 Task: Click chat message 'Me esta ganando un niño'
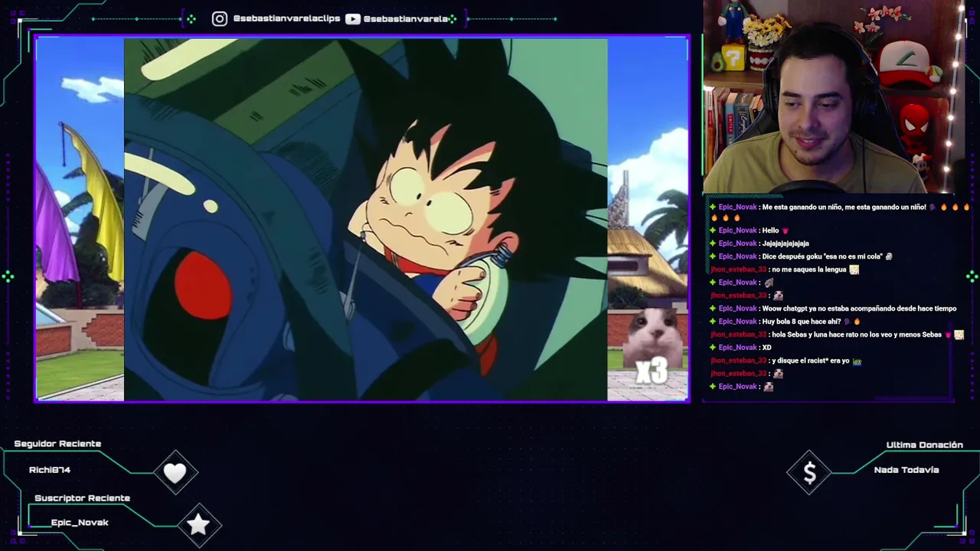[x=840, y=212]
